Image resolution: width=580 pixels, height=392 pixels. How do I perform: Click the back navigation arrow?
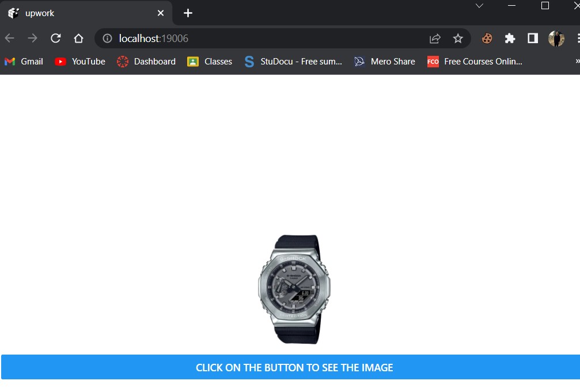9,38
